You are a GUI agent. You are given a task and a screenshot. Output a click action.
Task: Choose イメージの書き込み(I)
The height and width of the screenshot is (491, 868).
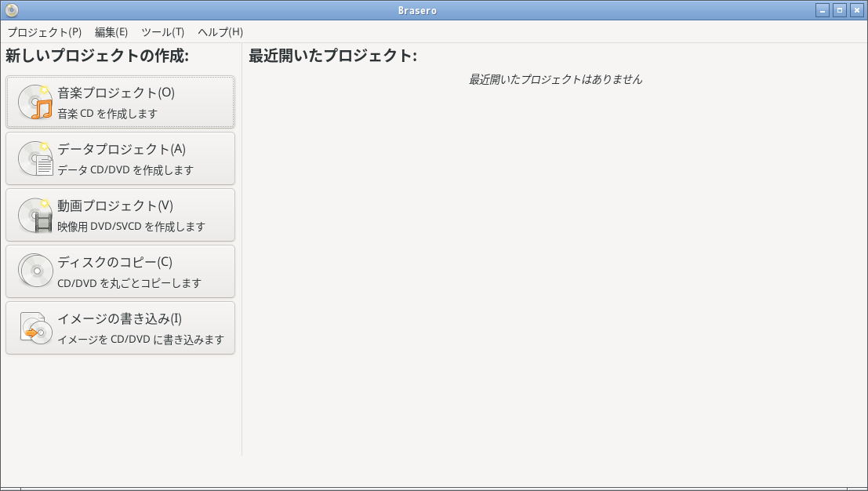[120, 329]
